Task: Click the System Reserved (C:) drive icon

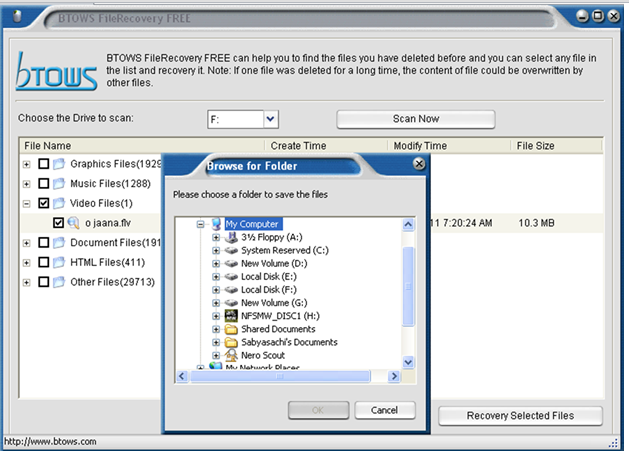Action: coord(231,250)
